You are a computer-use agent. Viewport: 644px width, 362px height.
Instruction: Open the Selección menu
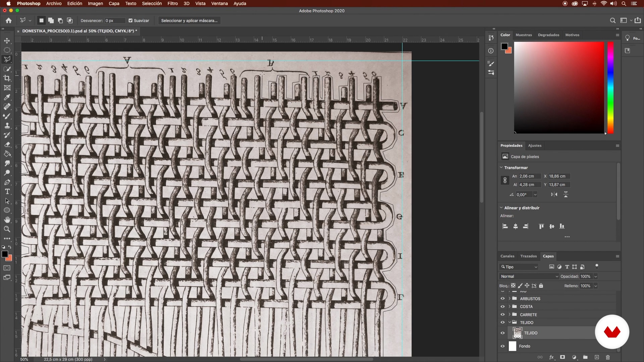click(152, 3)
